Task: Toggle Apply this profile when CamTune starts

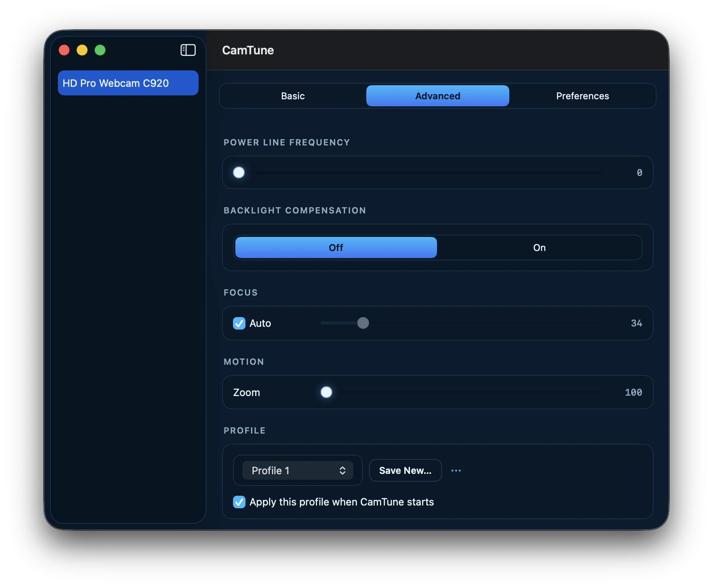Action: pyautogui.click(x=239, y=502)
